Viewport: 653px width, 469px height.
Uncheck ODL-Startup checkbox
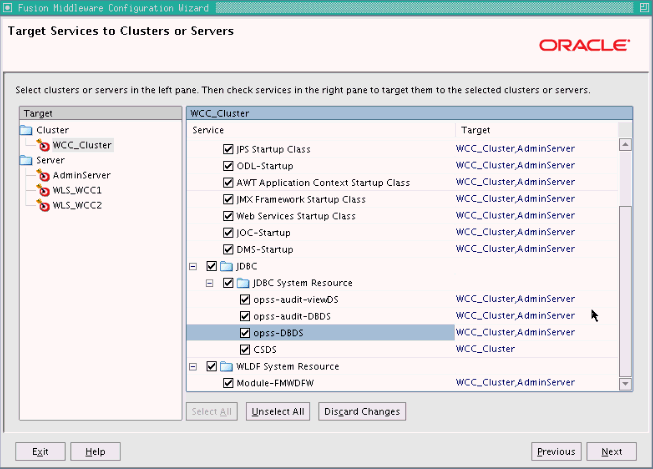point(228,166)
